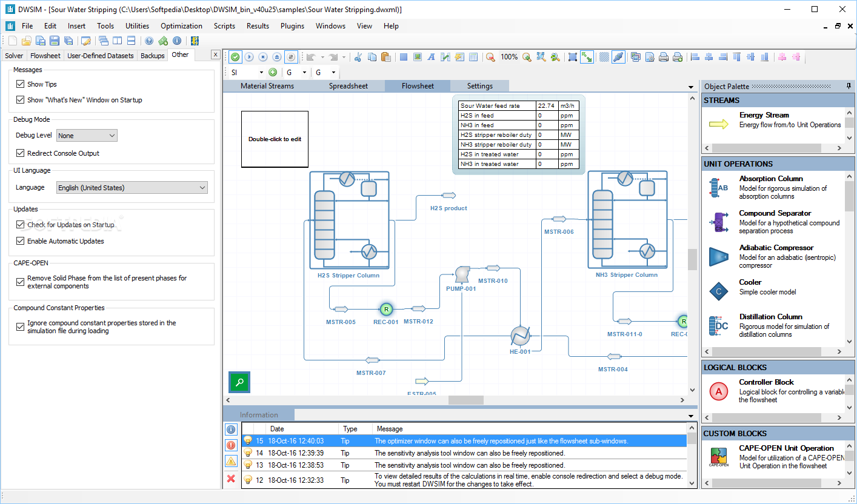Screen dimensions: 857x504
Task: Open the Utilities menu
Action: [x=138, y=26]
